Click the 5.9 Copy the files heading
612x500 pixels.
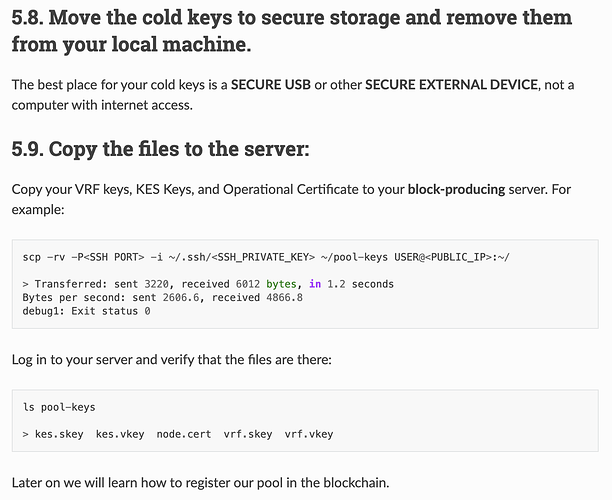pyautogui.click(x=160, y=149)
